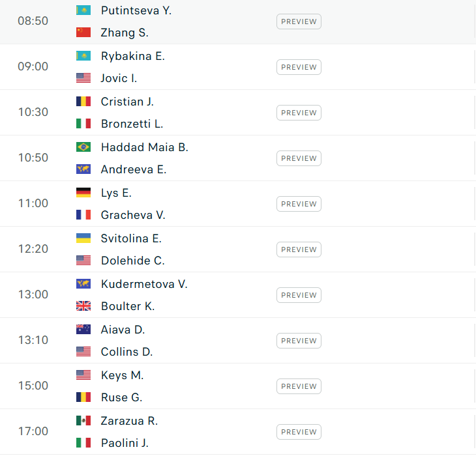Select player name Collins D.
The height and width of the screenshot is (456, 476).
coord(127,352)
